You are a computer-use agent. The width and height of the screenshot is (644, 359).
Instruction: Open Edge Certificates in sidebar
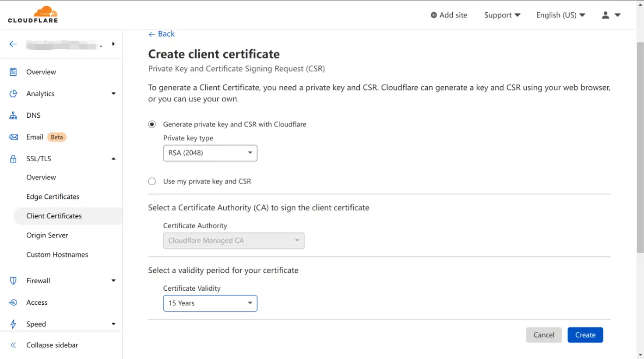pyautogui.click(x=53, y=197)
